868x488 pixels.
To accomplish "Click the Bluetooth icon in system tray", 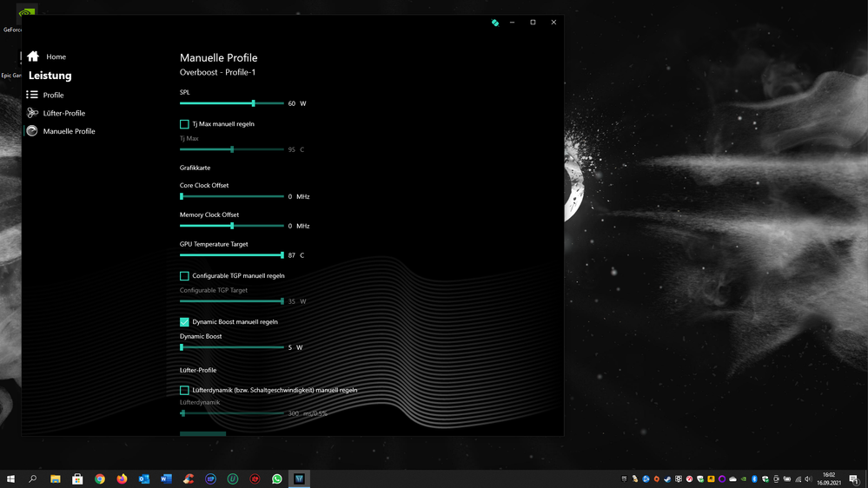I will (x=754, y=478).
